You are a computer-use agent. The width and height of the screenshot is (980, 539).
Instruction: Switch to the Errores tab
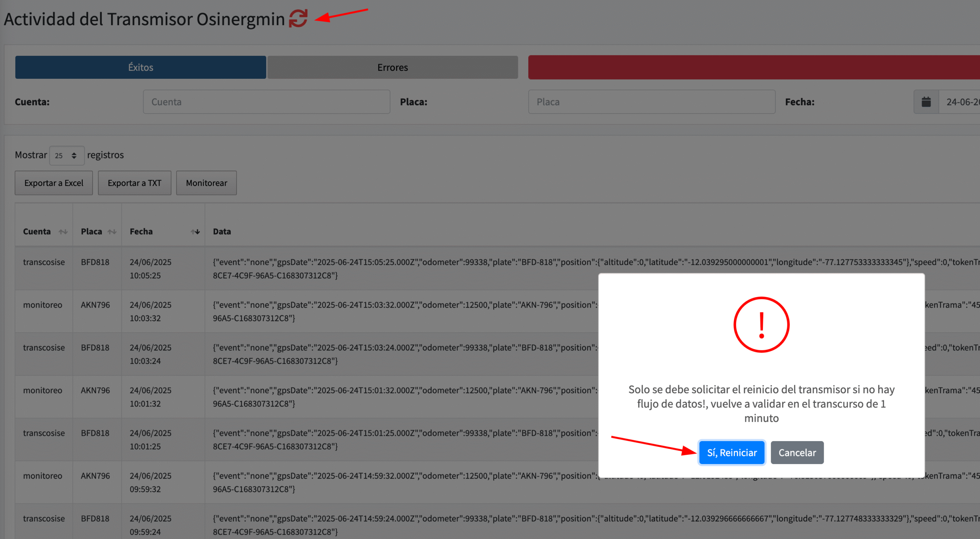[x=392, y=67]
